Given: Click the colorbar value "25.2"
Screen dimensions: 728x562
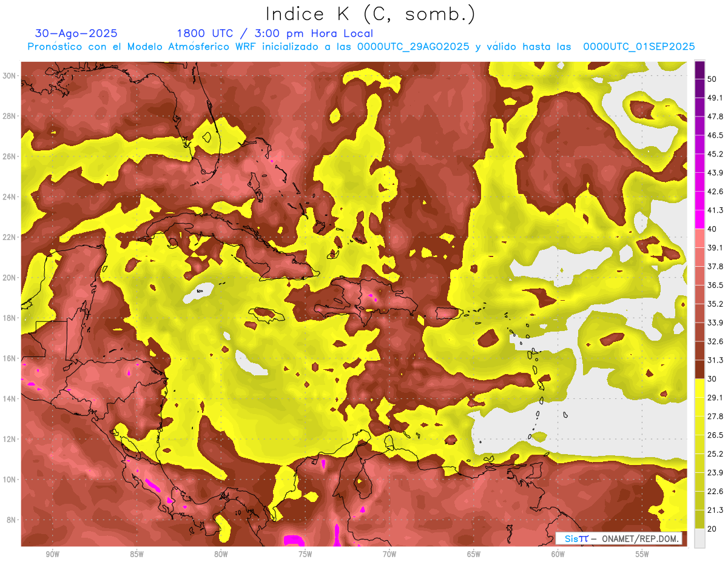Looking at the screenshot, I should [x=715, y=453].
